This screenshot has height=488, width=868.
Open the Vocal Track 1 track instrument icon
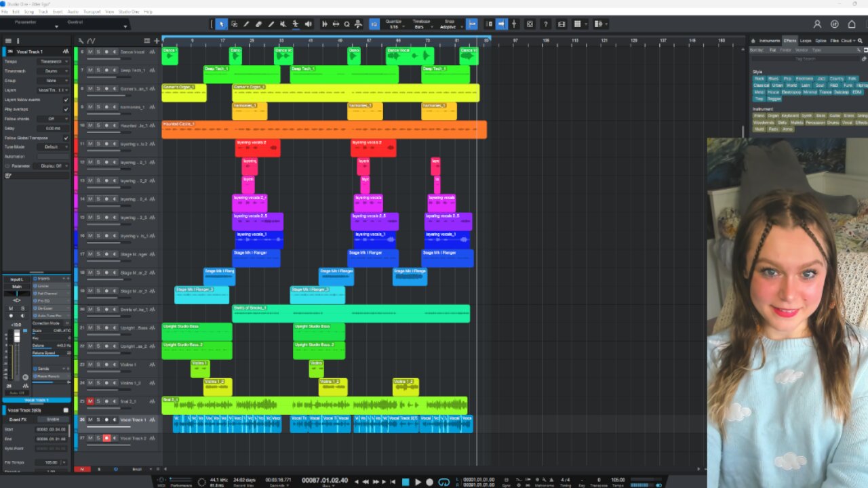pos(152,420)
